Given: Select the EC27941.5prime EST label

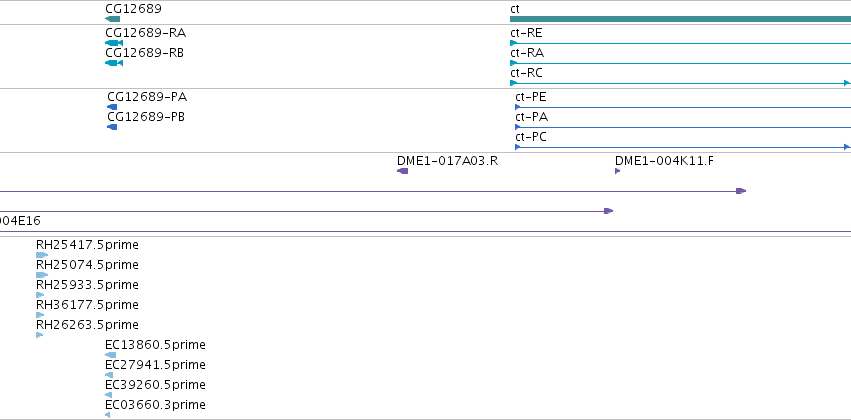Looking at the screenshot, I should [x=155, y=365].
